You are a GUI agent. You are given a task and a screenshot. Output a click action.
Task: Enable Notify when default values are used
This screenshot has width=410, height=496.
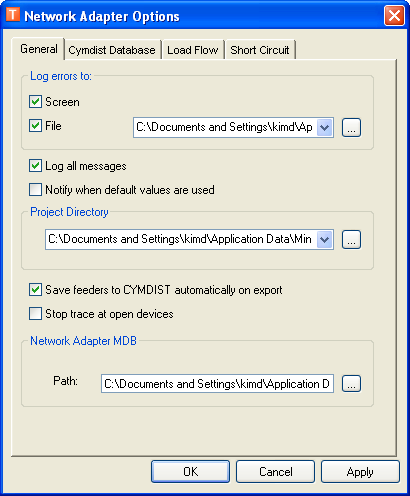point(35,190)
